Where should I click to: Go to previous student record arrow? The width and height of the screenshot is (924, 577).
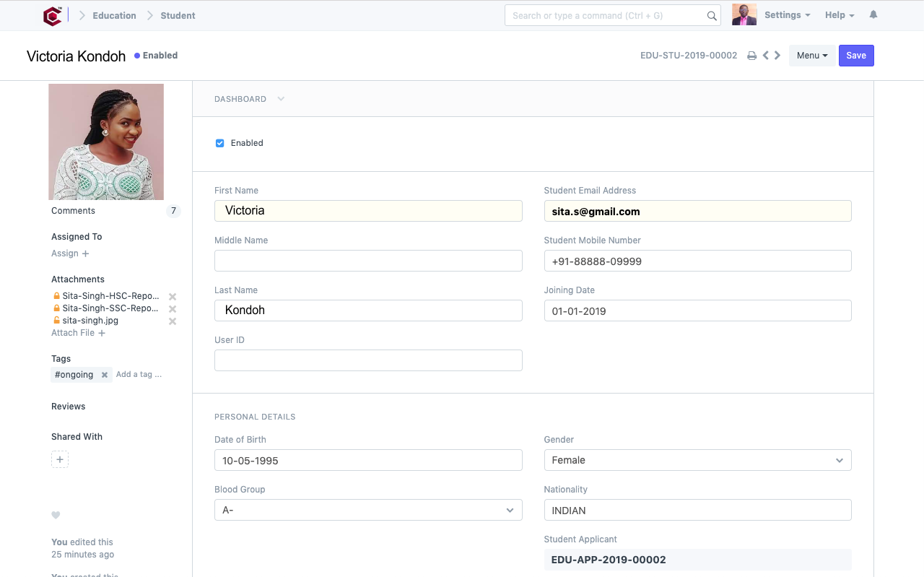pos(765,56)
